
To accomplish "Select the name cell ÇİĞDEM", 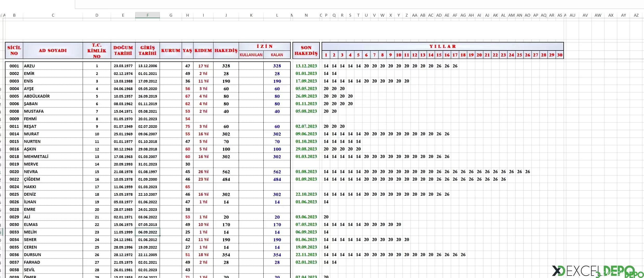I will tap(53, 179).
